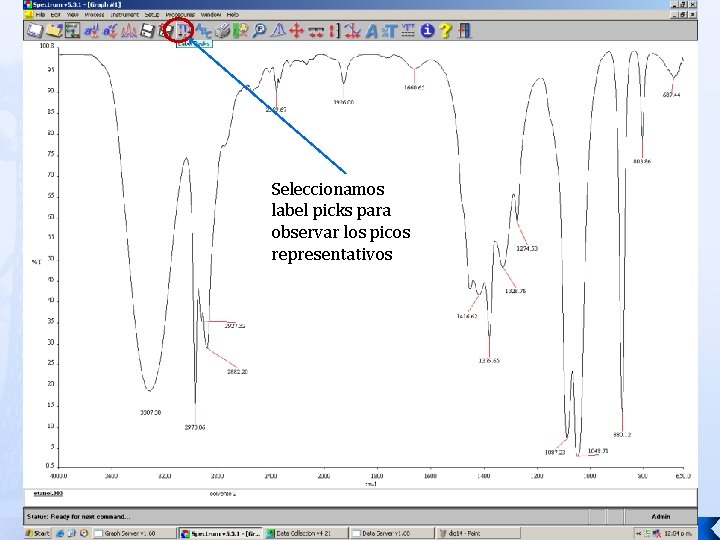The image size is (720, 540).
Task: Click the spectrum file name below the graph
Action: pyautogui.click(x=48, y=494)
